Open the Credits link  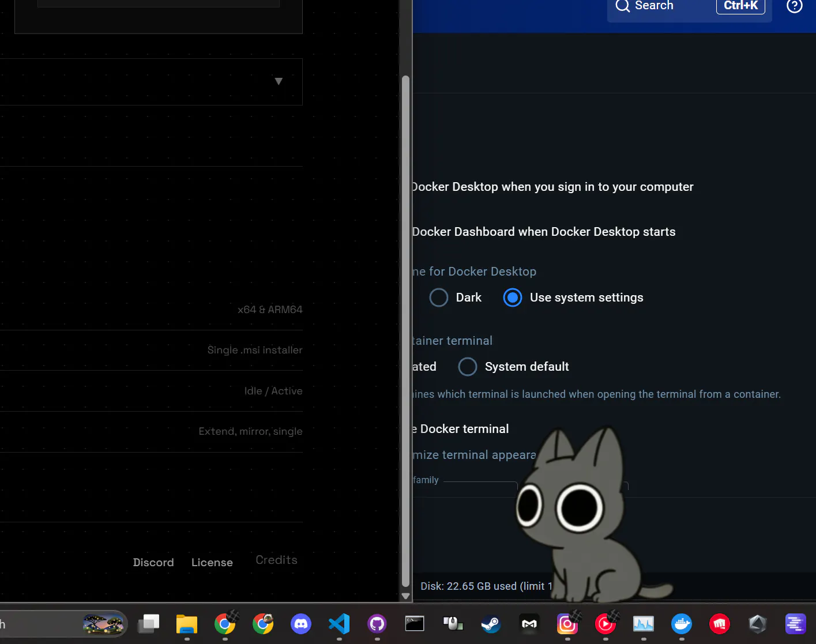pos(276,560)
